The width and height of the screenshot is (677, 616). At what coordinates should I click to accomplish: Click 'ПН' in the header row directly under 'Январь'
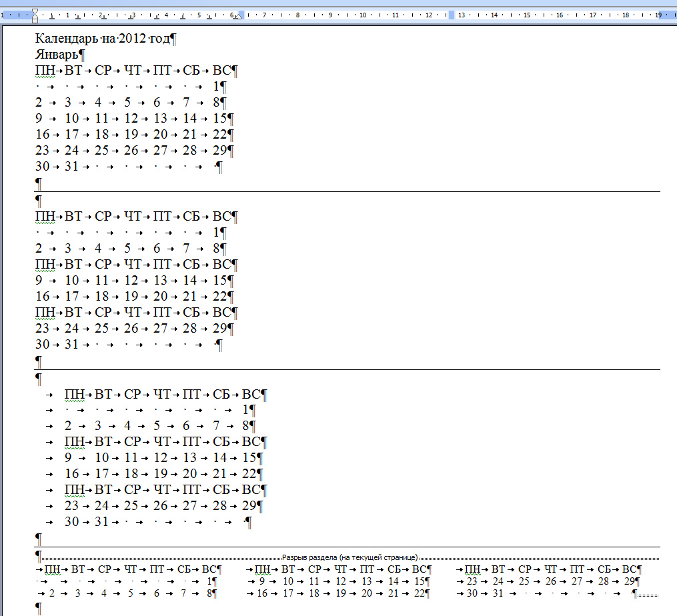click(45, 71)
